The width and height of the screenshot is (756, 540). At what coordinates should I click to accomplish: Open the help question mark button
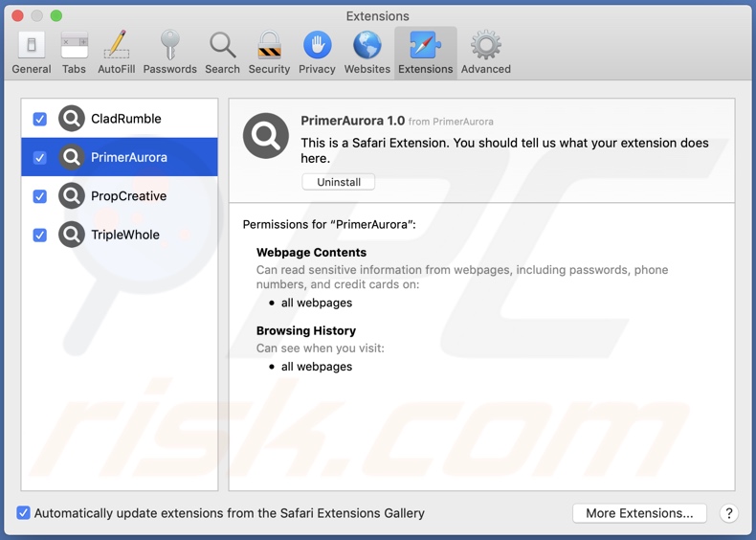pyautogui.click(x=729, y=513)
